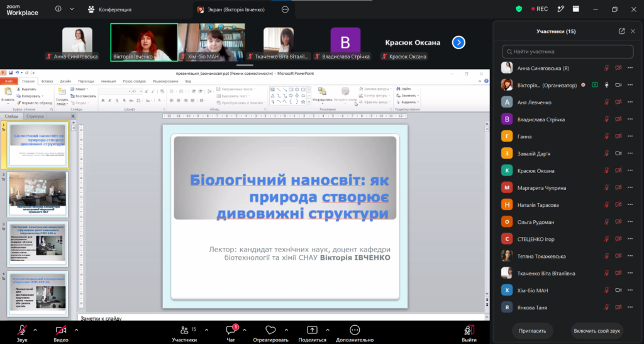The height and width of the screenshot is (344, 644).
Task: Open share options arrow next to 'Поделиться'
Action: (x=327, y=330)
